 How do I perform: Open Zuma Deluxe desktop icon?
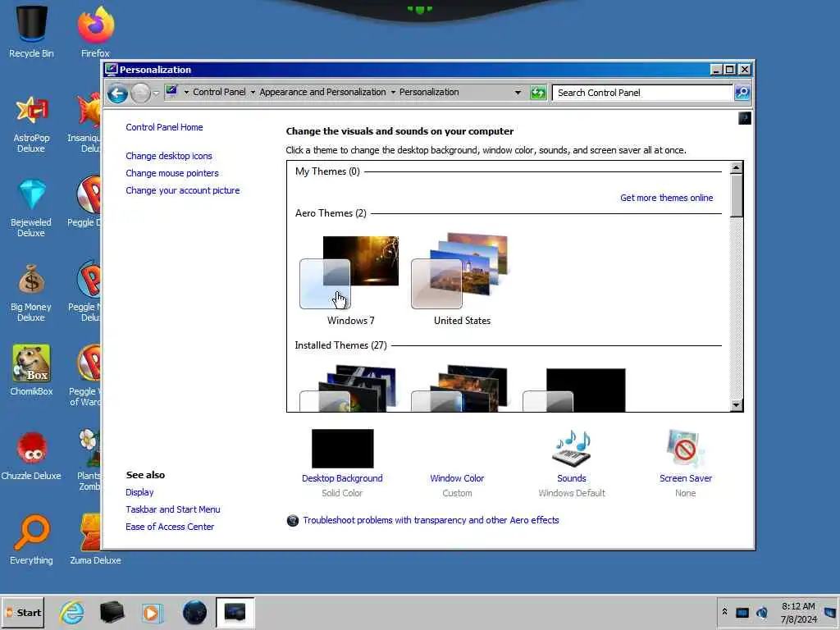click(x=95, y=540)
